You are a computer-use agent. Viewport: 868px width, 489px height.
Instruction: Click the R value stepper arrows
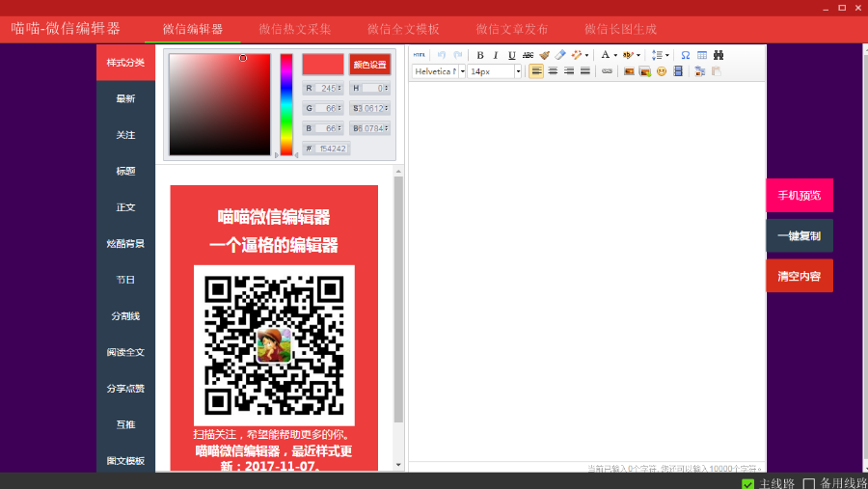(339, 88)
